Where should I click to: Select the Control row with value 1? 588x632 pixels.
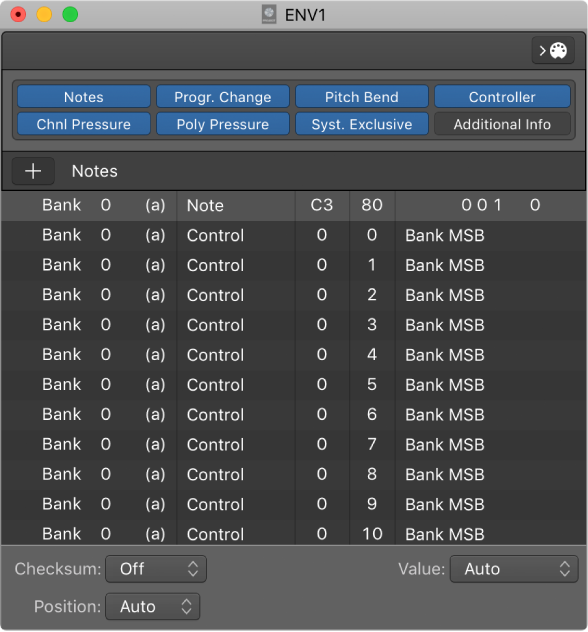[x=294, y=265]
